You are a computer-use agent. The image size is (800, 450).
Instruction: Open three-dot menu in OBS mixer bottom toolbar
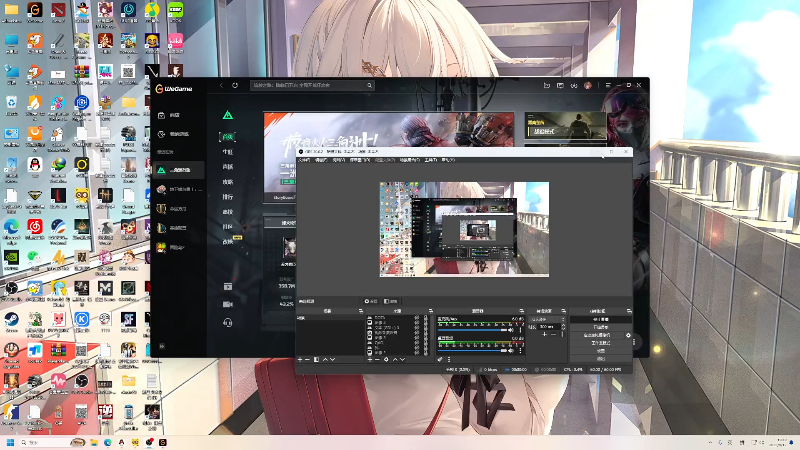tap(449, 360)
